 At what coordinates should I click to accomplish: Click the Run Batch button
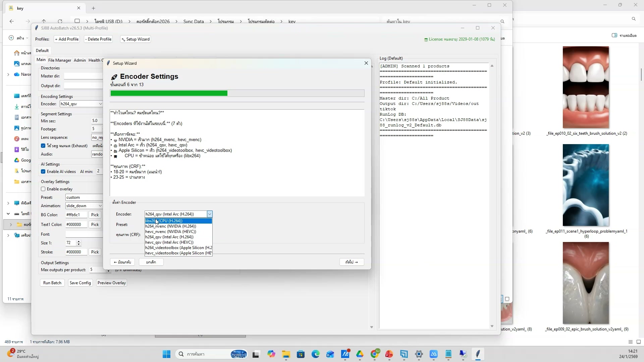(52, 283)
